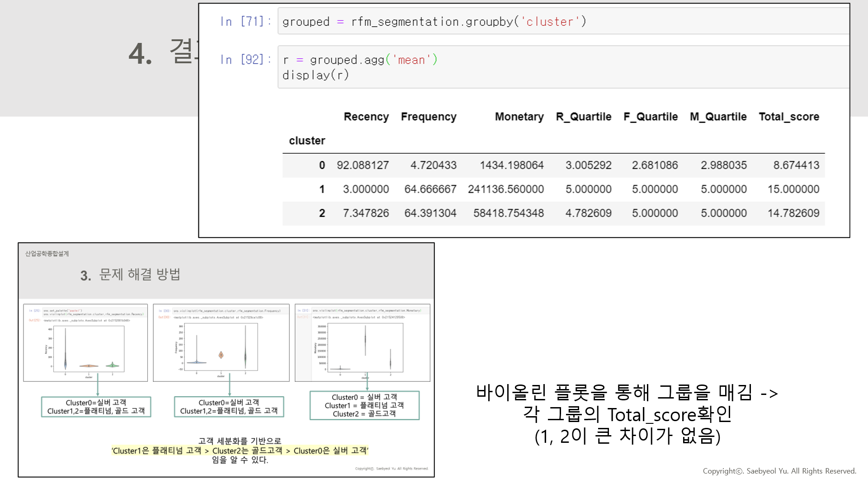
Task: Click the In [71] groupby code cell
Action: click(x=434, y=21)
